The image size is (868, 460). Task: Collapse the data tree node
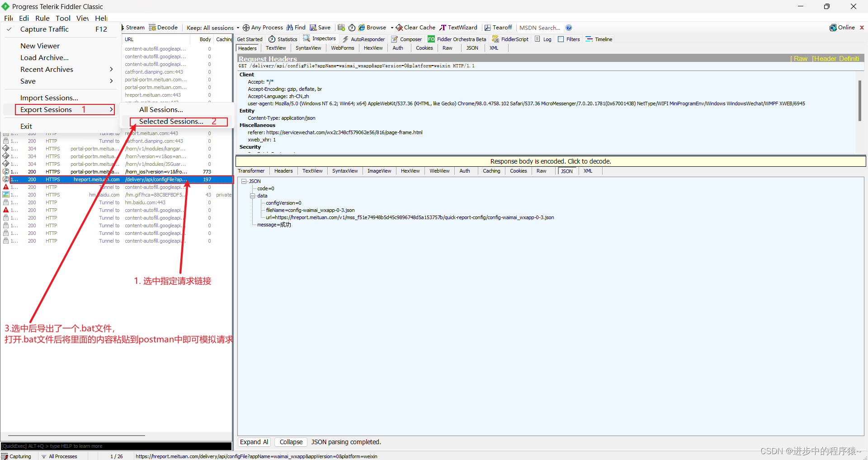click(253, 196)
